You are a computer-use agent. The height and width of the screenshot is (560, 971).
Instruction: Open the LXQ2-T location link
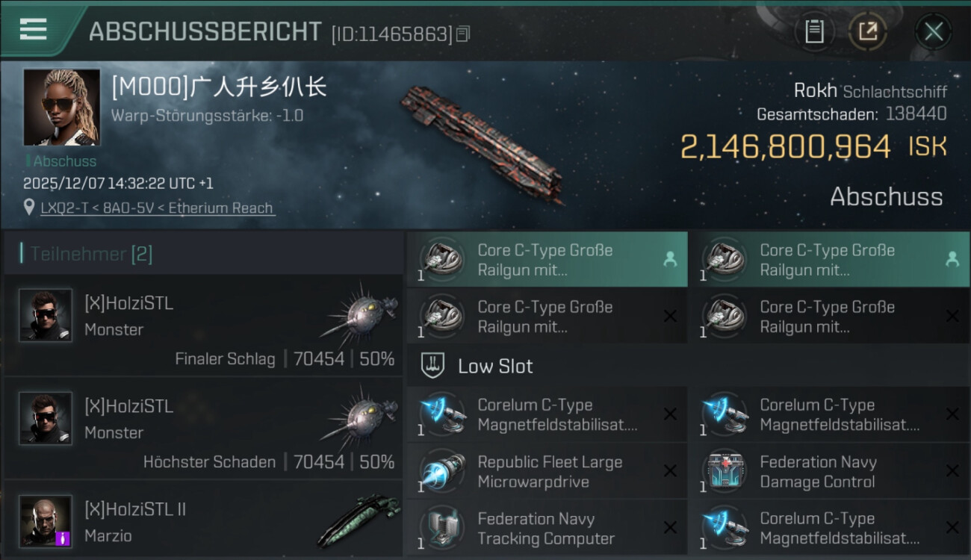pyautogui.click(x=158, y=208)
